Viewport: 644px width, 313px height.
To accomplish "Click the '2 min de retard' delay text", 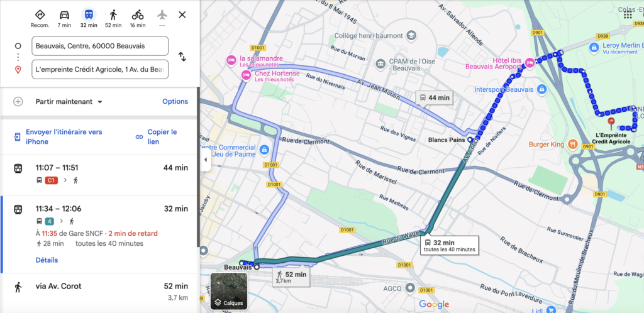I will click(x=133, y=233).
